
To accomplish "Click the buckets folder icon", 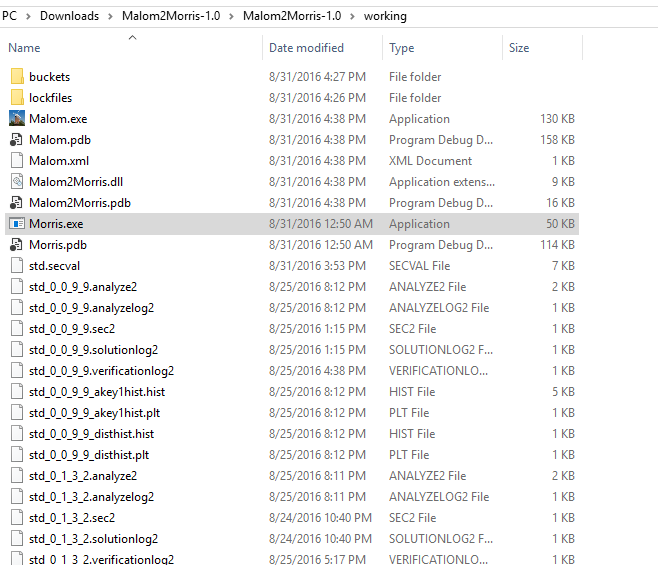I will (16, 77).
